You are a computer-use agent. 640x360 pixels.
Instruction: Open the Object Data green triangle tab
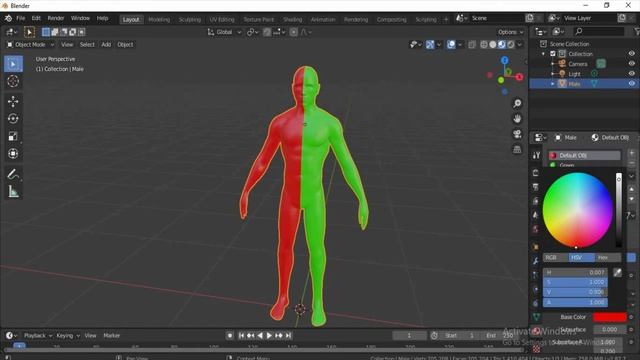click(536, 317)
